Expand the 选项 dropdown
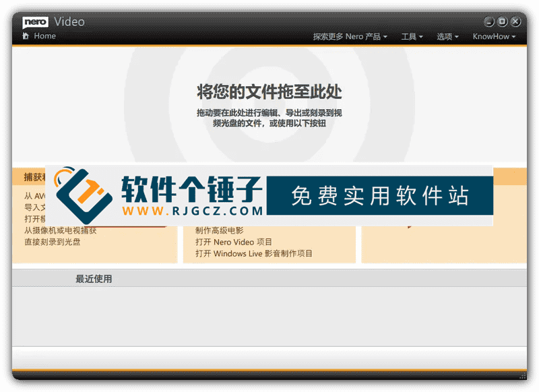Viewport: 539px width, 392px height. [446, 36]
